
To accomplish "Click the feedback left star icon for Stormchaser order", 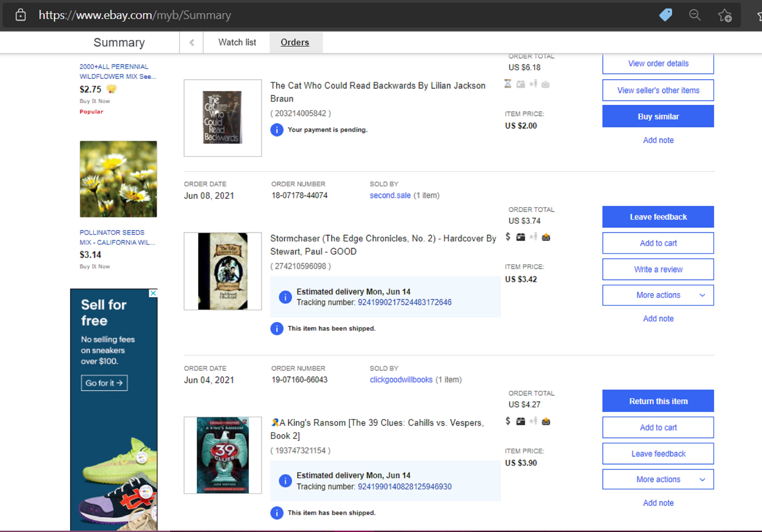I will pyautogui.click(x=533, y=237).
